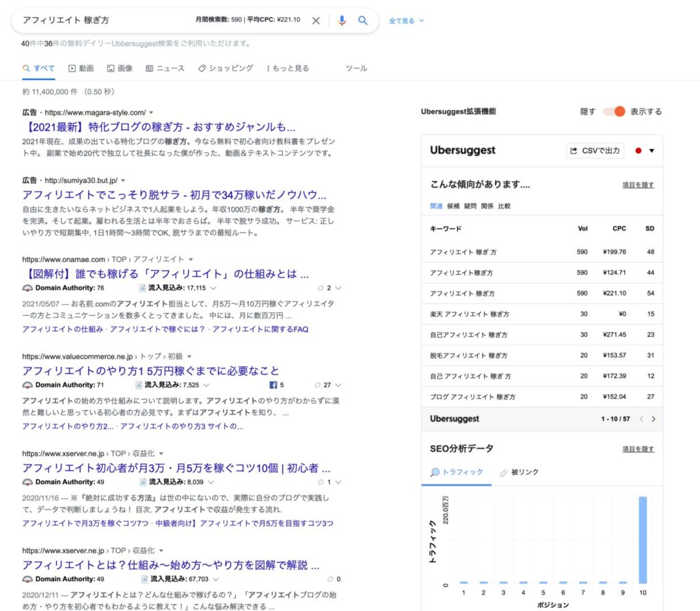The height and width of the screenshot is (611, 700).
Task: Open result アフィリエイト初心者が月3万・月5万を稼ぐコツ10個
Action: tap(176, 468)
